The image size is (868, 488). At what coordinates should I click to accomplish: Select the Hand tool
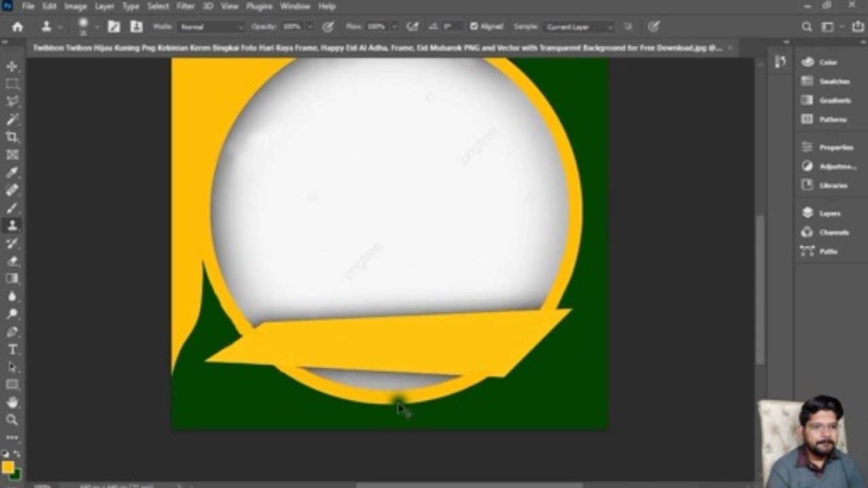coord(12,402)
